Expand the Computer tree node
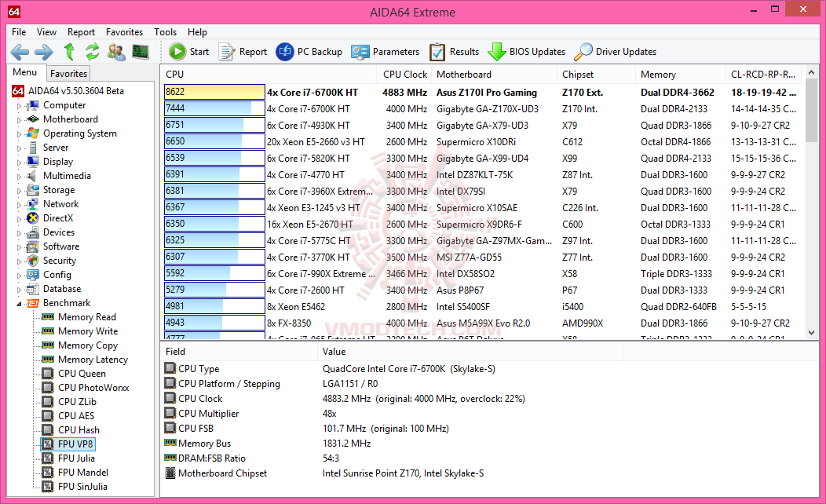826x504 pixels. (19, 106)
